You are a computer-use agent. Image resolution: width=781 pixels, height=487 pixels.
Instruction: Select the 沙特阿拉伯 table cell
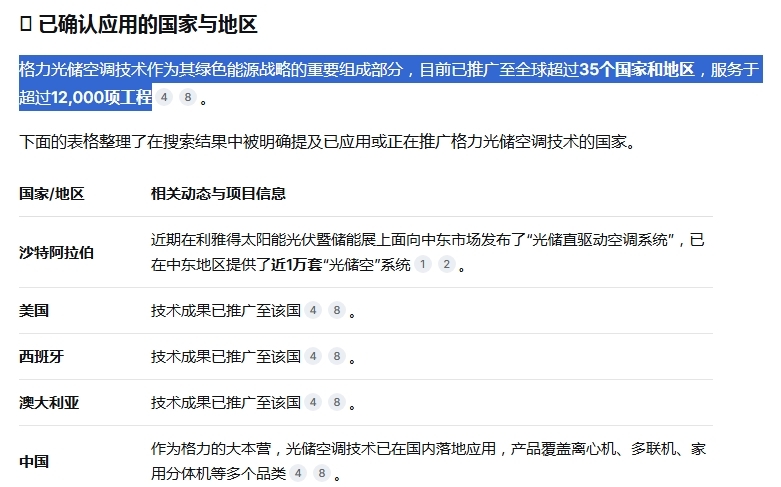coord(56,253)
